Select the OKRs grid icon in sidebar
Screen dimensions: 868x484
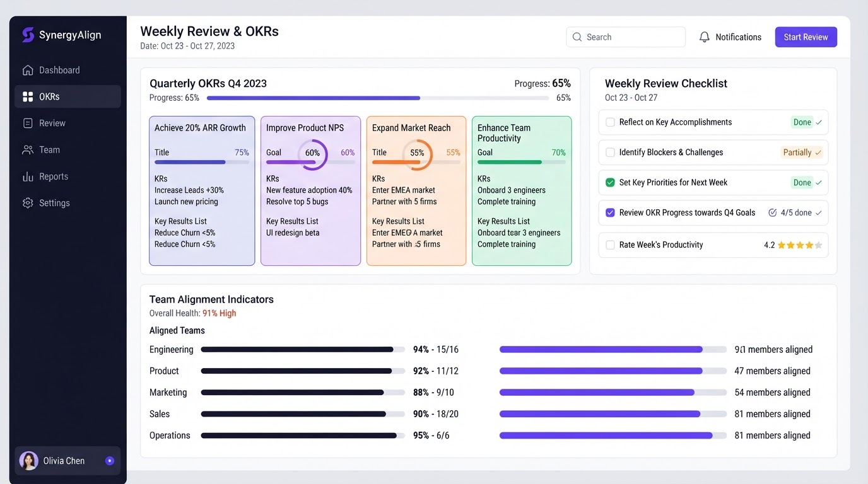28,96
